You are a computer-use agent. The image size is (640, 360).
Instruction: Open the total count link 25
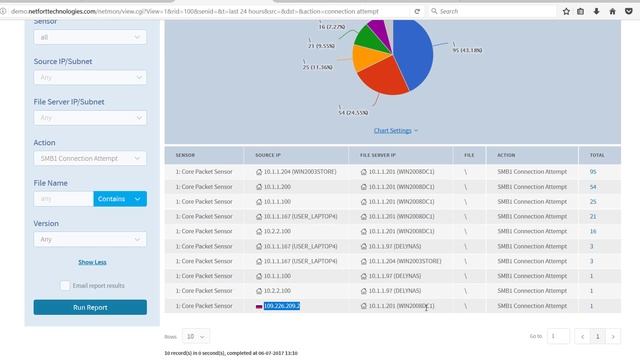593,202
